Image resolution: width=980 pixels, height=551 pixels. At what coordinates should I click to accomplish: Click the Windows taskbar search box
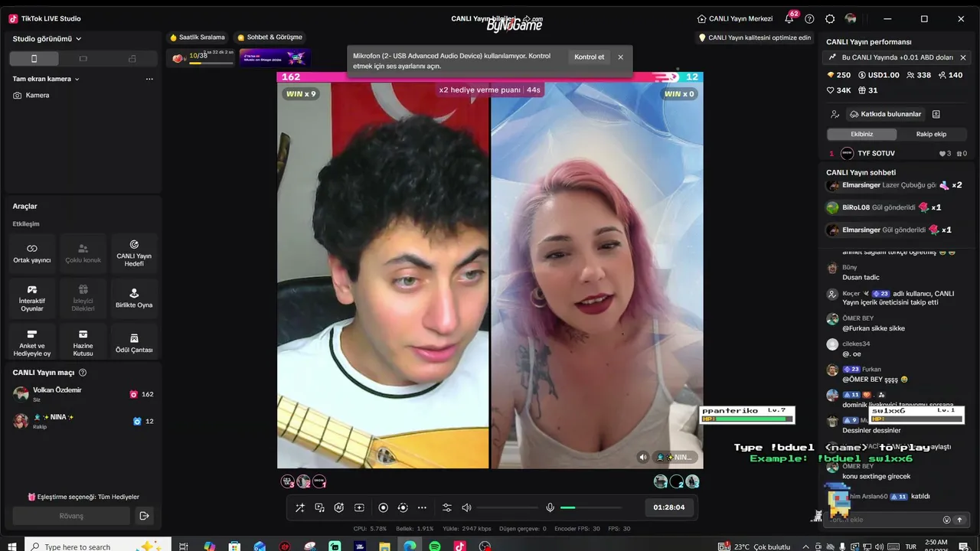[98, 546]
